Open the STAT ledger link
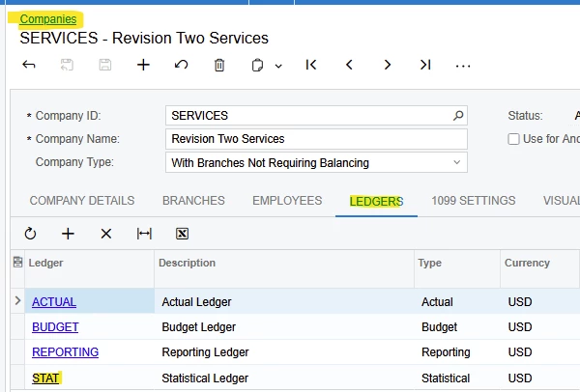 (45, 378)
